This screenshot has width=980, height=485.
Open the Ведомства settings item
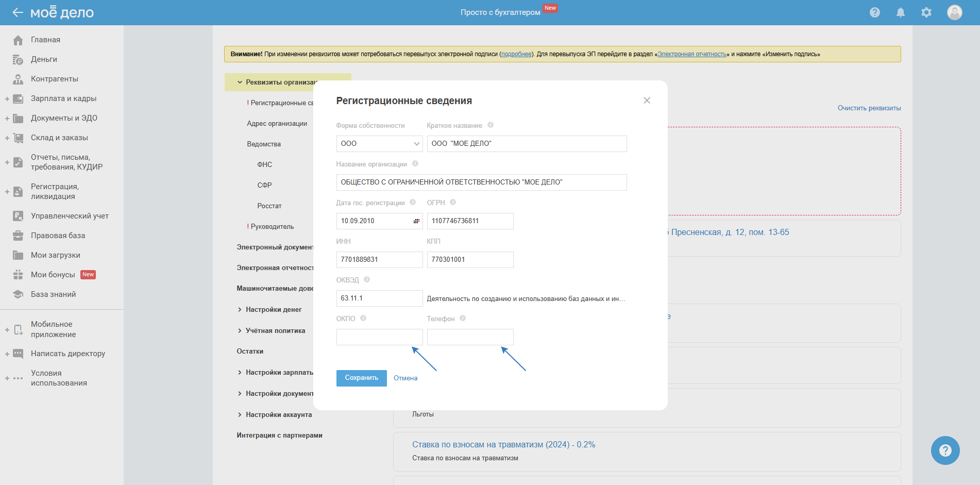264,144
